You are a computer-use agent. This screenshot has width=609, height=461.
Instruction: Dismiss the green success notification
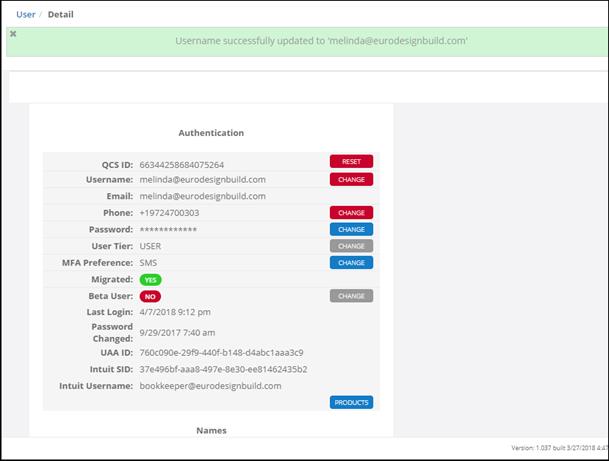pos(13,34)
